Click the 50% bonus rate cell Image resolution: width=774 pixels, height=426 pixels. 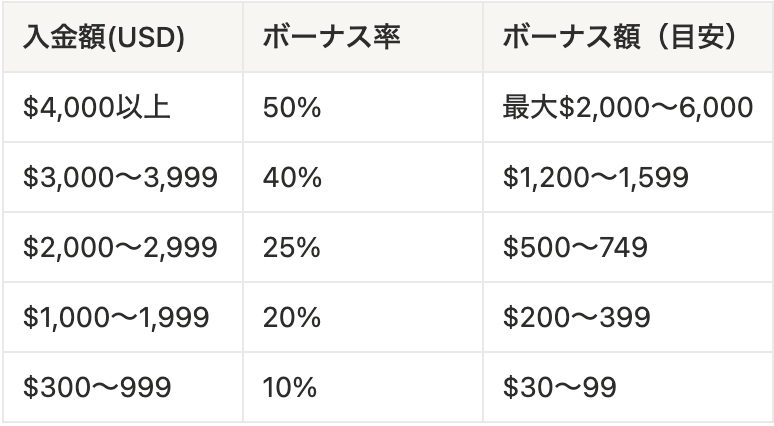coord(292,107)
